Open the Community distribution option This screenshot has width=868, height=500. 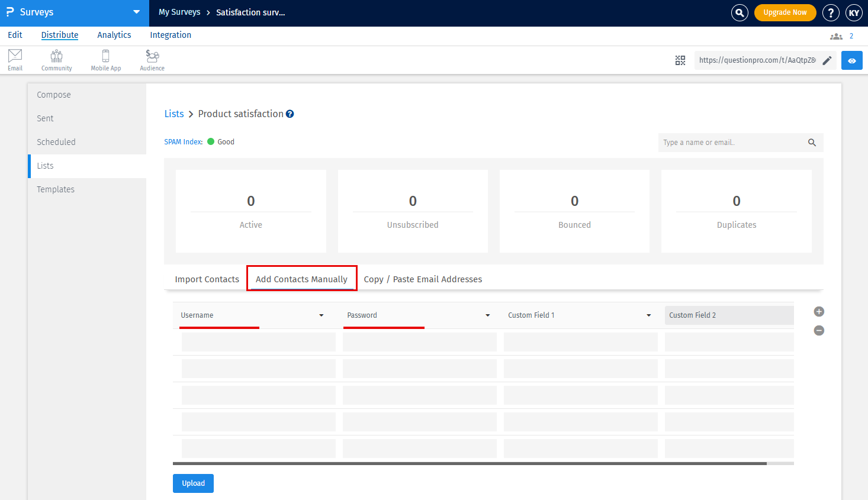tap(56, 60)
